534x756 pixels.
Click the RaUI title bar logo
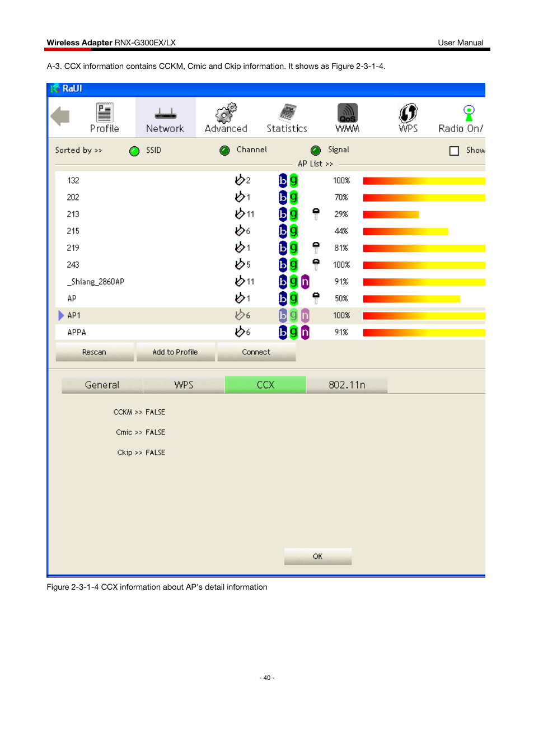55,88
